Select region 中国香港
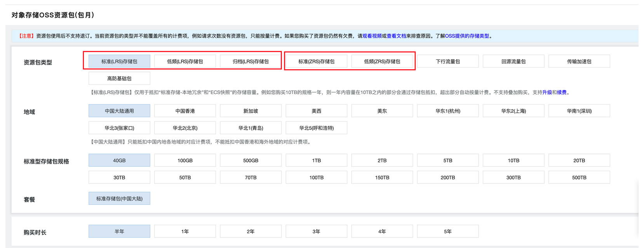Image resolution: width=644 pixels, height=248 pixels. (x=185, y=111)
